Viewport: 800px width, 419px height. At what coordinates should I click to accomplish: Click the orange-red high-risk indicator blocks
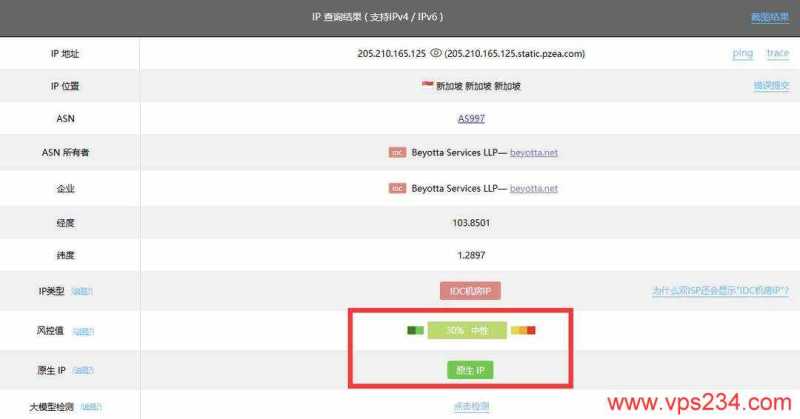(523, 330)
